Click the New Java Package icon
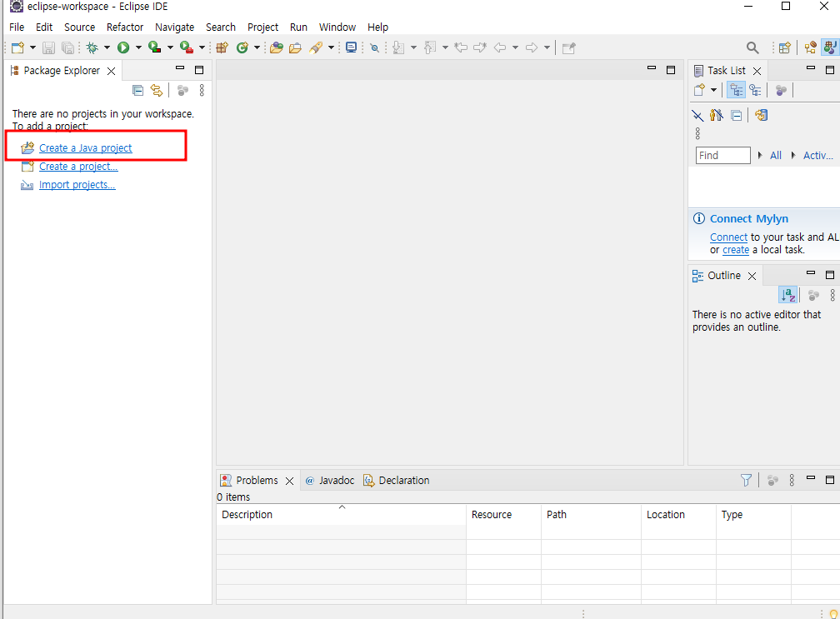 point(222,47)
